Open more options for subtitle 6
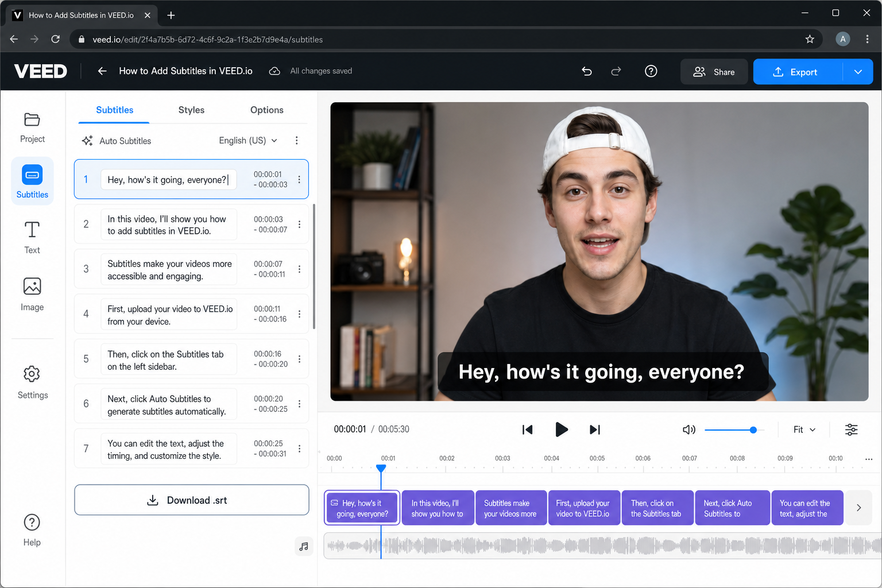The image size is (882, 588). point(299,404)
